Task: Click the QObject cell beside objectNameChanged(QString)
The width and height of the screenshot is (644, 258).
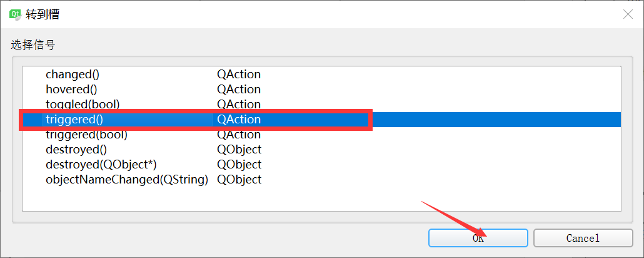Action: [x=239, y=179]
